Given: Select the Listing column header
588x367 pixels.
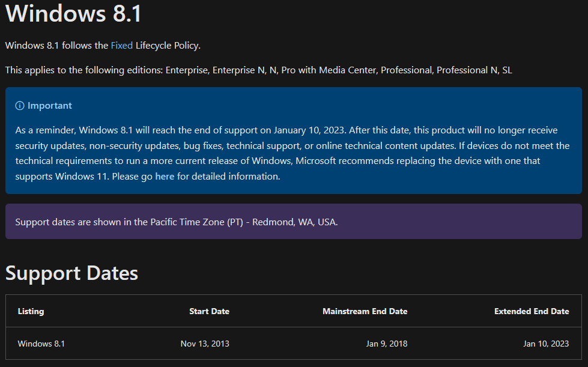Looking at the screenshot, I should pyautogui.click(x=31, y=311).
